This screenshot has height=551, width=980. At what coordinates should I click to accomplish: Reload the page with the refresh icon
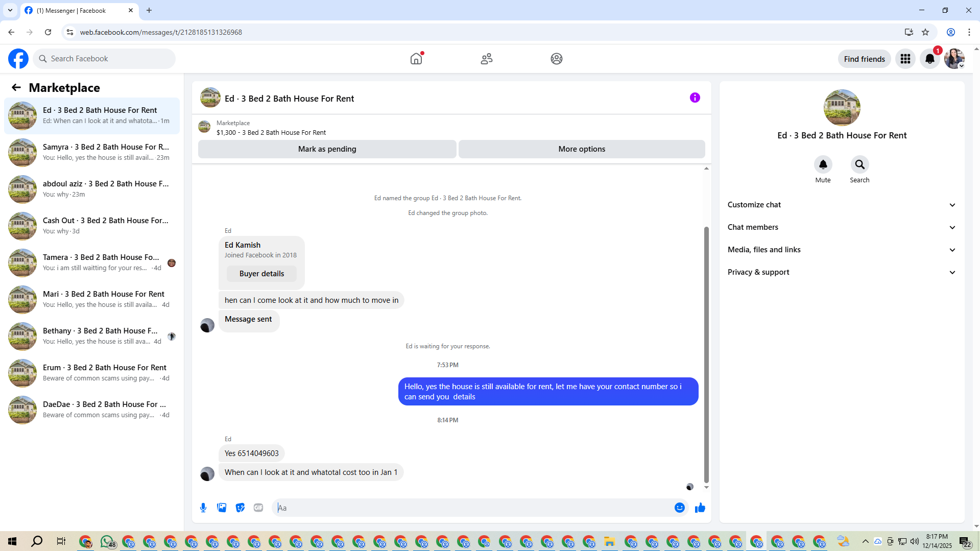48,32
